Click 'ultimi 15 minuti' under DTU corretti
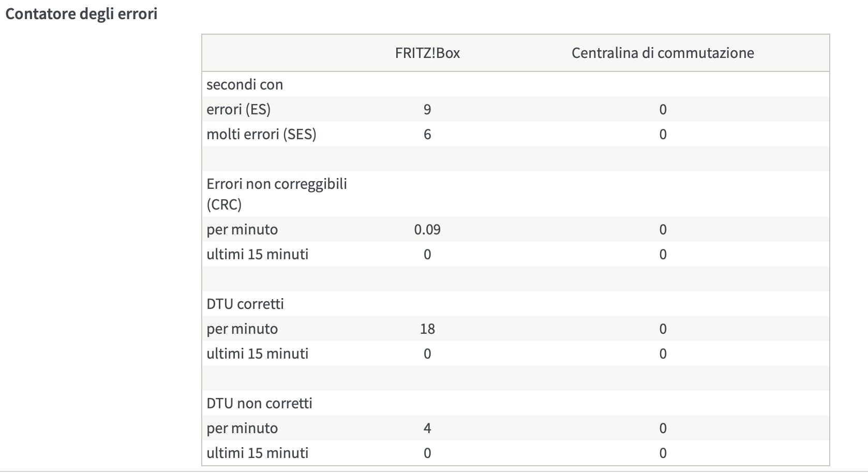This screenshot has width=868, height=473. pos(258,353)
